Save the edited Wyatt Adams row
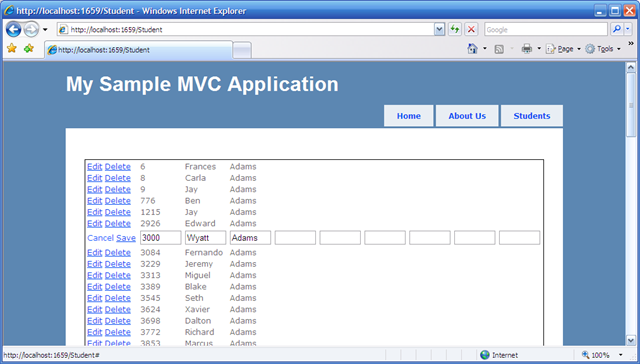The height and width of the screenshot is (364, 640). coord(126,238)
